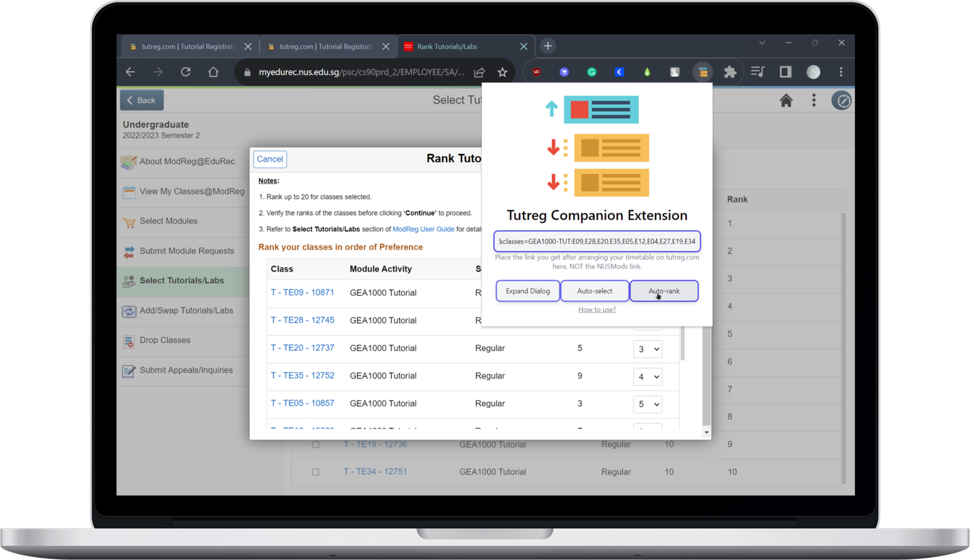Click the dialog scrollbar down arrow

coord(706,432)
